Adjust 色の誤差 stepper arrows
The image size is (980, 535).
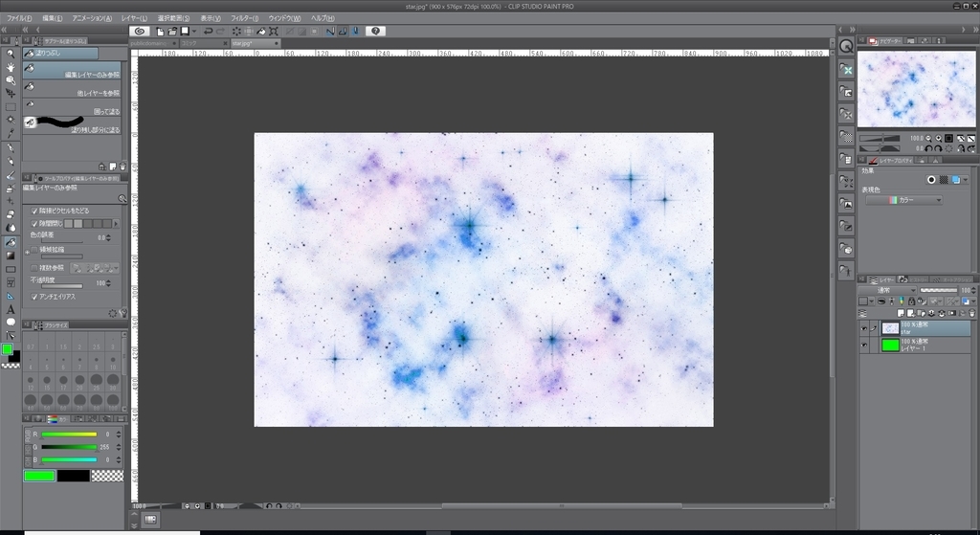tap(109, 238)
